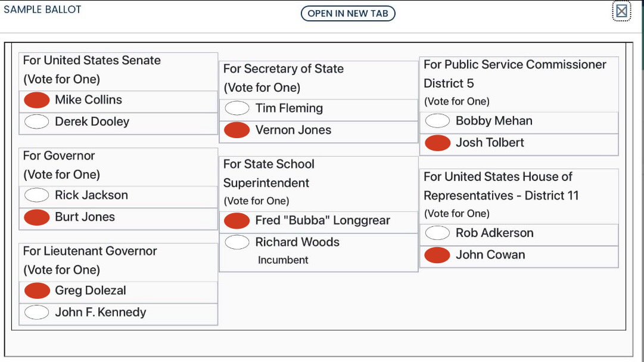This screenshot has width=644, height=362.
Task: Select Mike Collins oval for Senate
Action: tap(36, 100)
